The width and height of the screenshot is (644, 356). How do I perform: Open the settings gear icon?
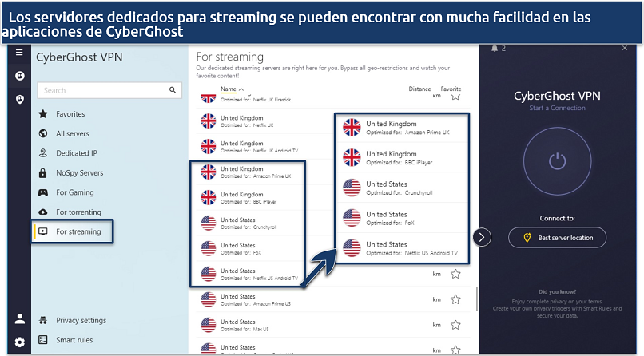pos(19,342)
